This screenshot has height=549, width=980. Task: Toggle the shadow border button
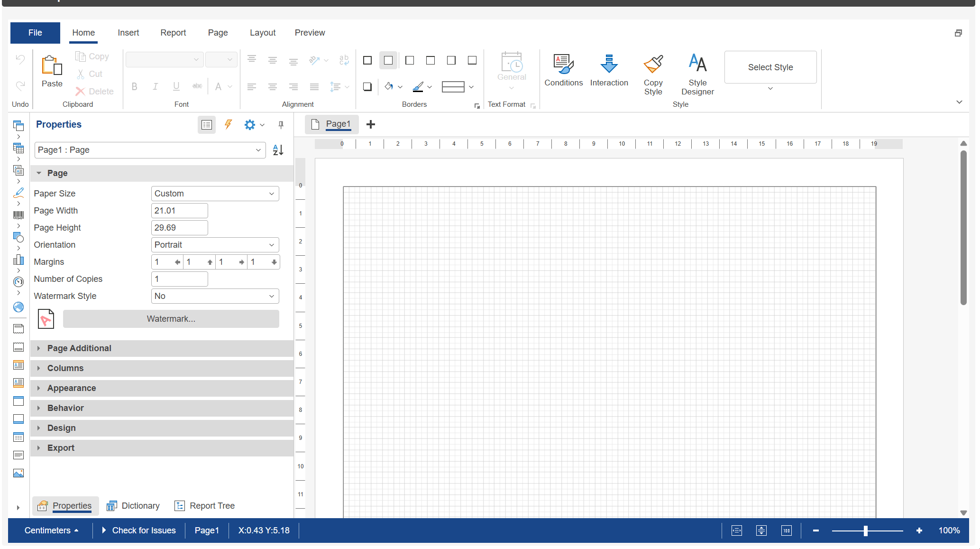(x=367, y=87)
